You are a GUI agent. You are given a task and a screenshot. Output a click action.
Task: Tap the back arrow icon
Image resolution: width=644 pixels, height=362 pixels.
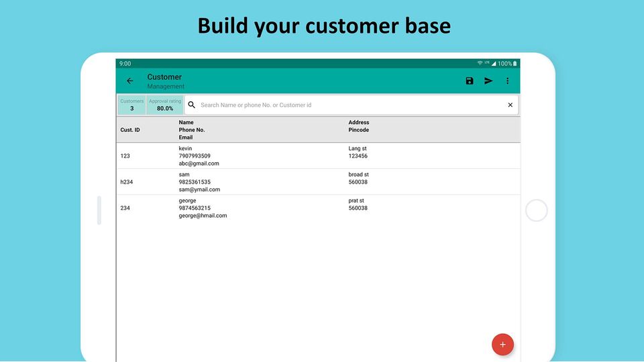129,81
